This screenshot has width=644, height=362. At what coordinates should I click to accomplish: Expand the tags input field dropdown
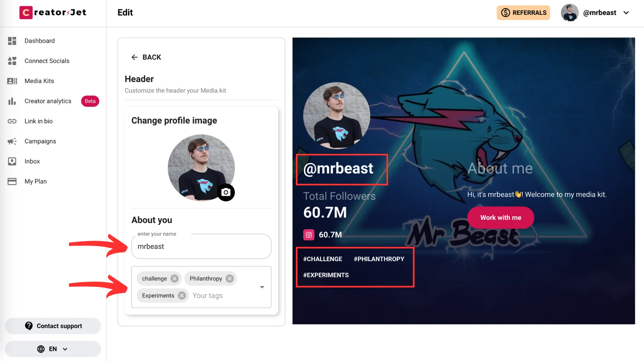pos(262,287)
